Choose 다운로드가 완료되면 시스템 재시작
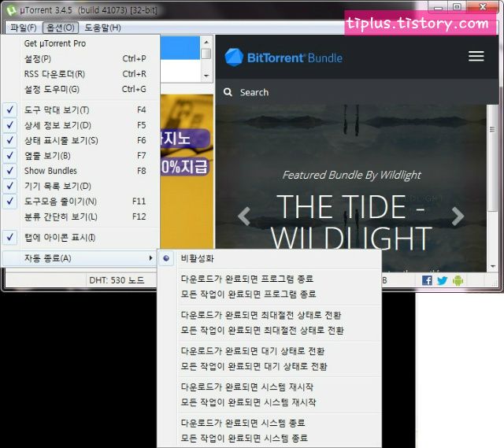Image resolution: width=504 pixels, height=448 pixels. click(x=269, y=387)
